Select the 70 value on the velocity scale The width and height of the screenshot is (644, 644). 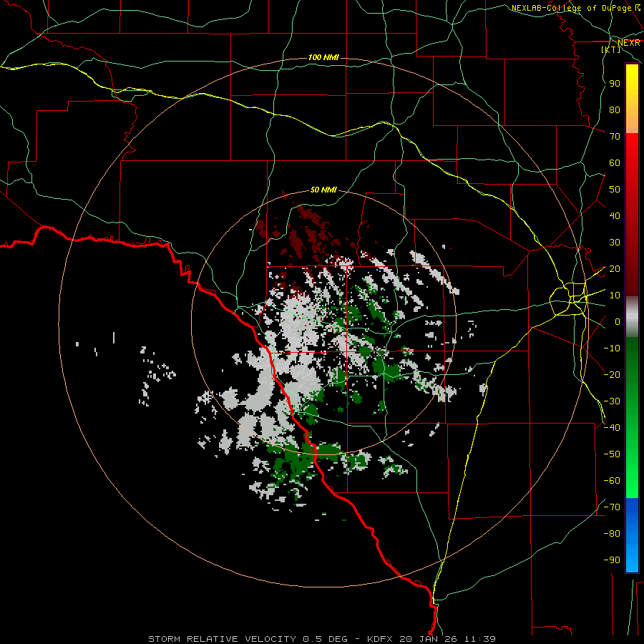click(615, 137)
